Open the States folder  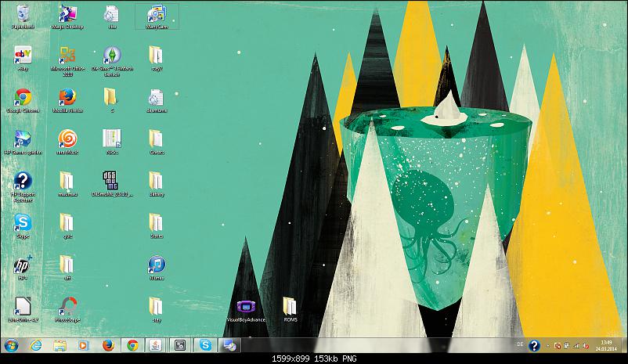(x=157, y=226)
